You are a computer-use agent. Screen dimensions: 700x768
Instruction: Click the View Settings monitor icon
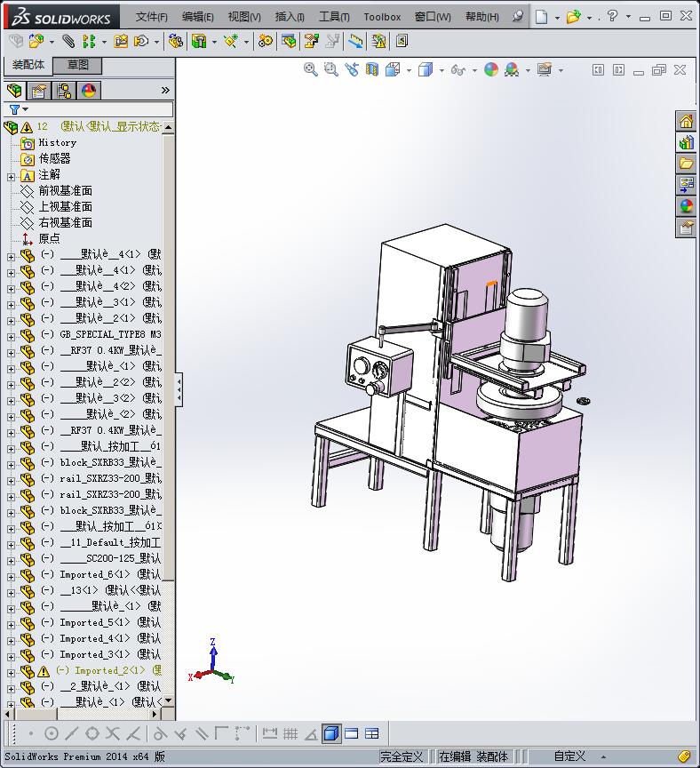545,69
